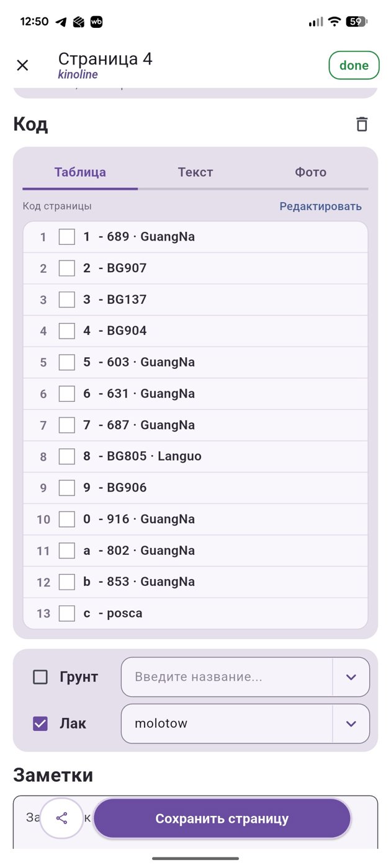Switch to the Текст tab
Viewport: 391px width, 868px height.
[x=195, y=172]
